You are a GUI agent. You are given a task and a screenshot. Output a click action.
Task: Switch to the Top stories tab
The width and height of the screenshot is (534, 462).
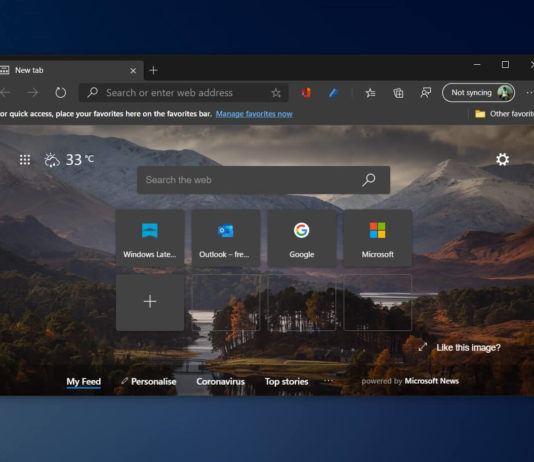[286, 382]
